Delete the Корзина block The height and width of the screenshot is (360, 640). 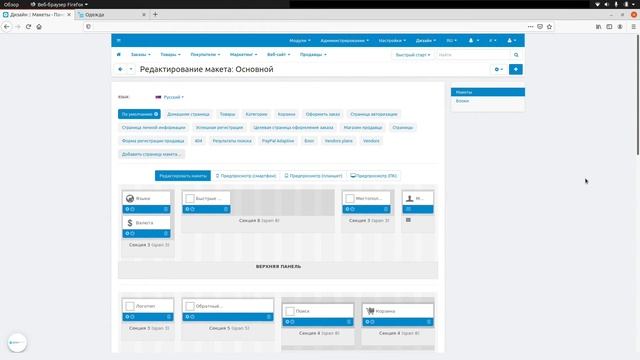(x=429, y=322)
